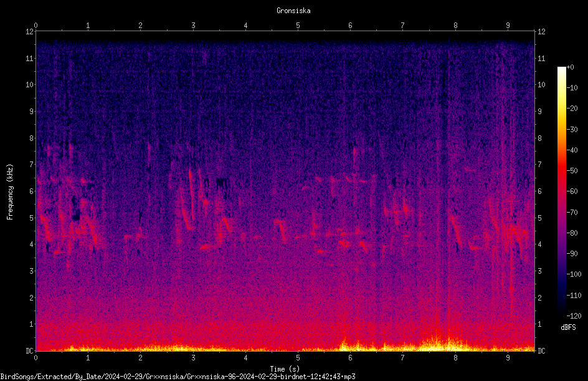Click the 9 second top time tick
588x381 pixels.
tap(508, 26)
